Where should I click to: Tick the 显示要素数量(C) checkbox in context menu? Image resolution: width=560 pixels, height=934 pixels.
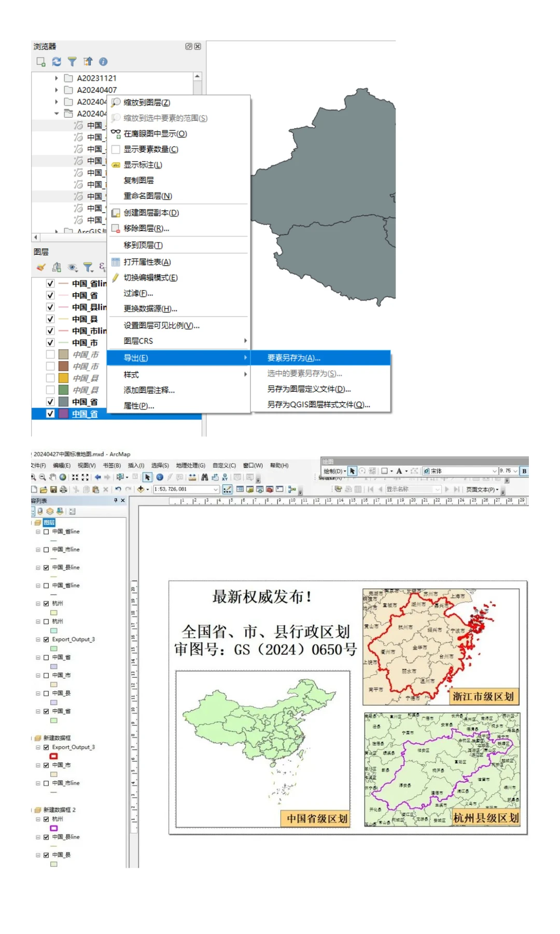coord(116,149)
